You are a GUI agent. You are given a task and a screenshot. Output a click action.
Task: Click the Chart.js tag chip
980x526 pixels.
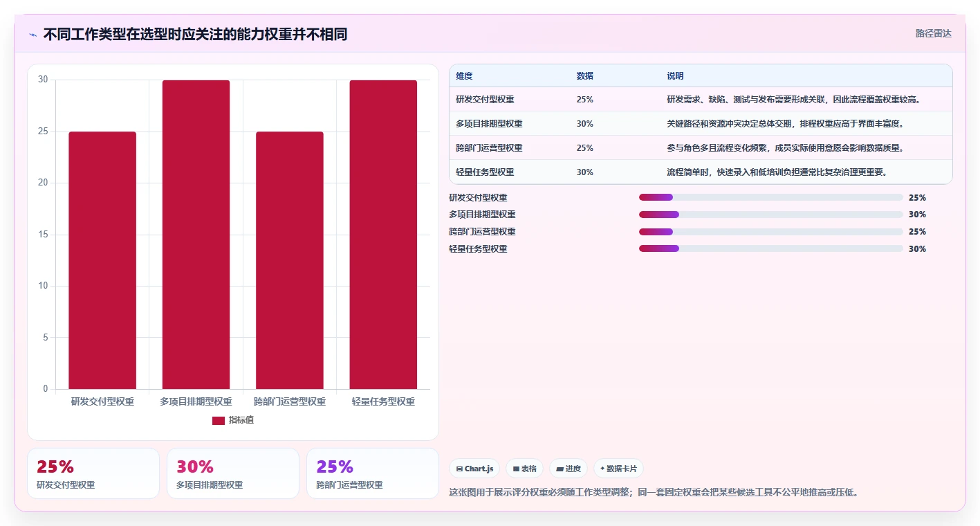[x=474, y=469]
